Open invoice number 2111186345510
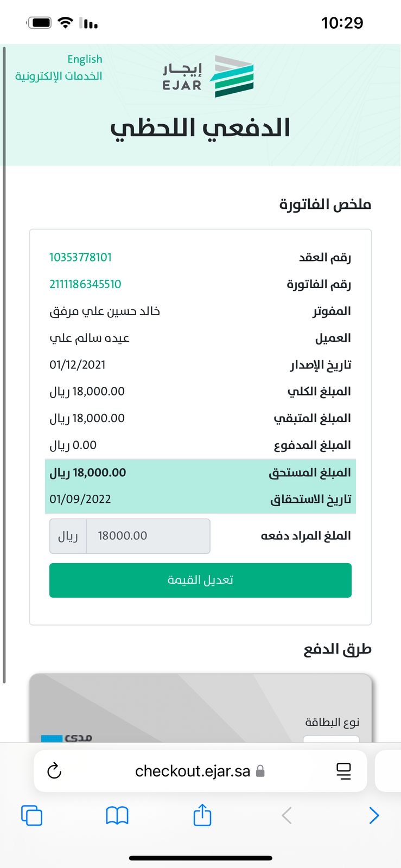Viewport: 401px width, 868px height. coord(85,284)
